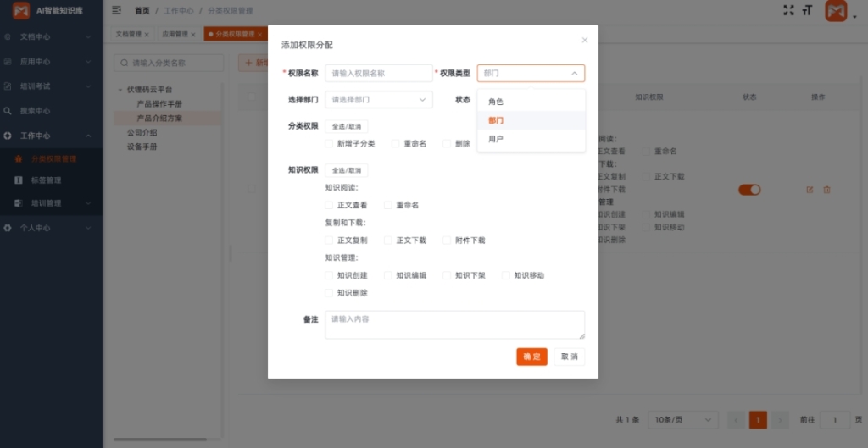This screenshot has width=868, height=448.
Task: Click the 培训考试 sidebar icon
Action: pos(8,86)
